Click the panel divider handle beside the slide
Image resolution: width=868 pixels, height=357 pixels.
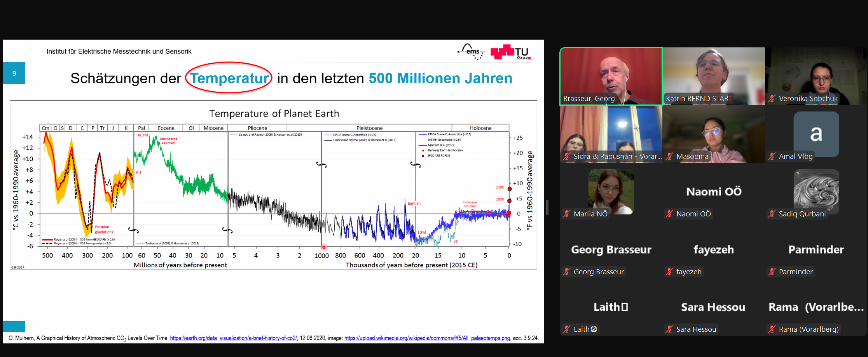pos(547,207)
